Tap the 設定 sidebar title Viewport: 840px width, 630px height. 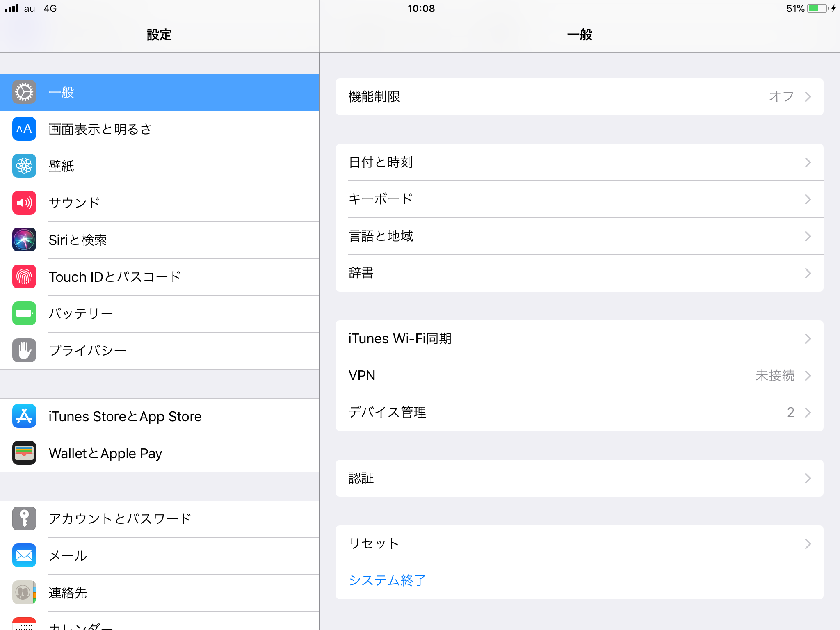[160, 35]
